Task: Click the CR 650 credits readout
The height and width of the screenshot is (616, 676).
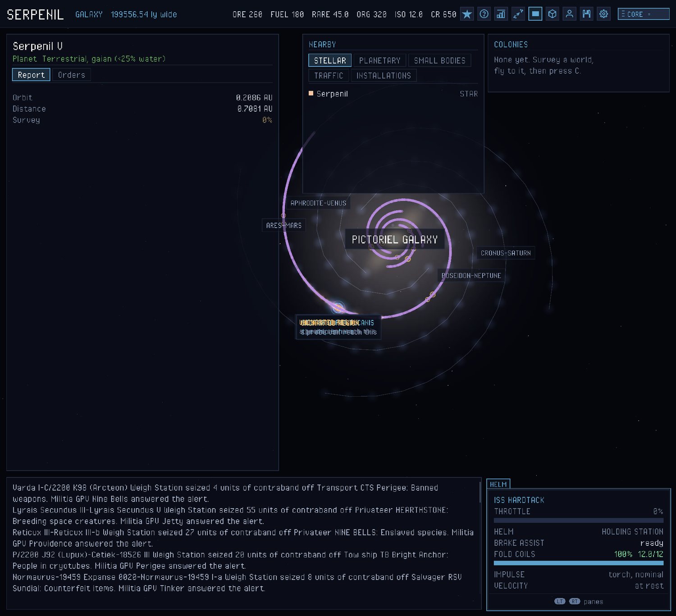Action: tap(443, 14)
